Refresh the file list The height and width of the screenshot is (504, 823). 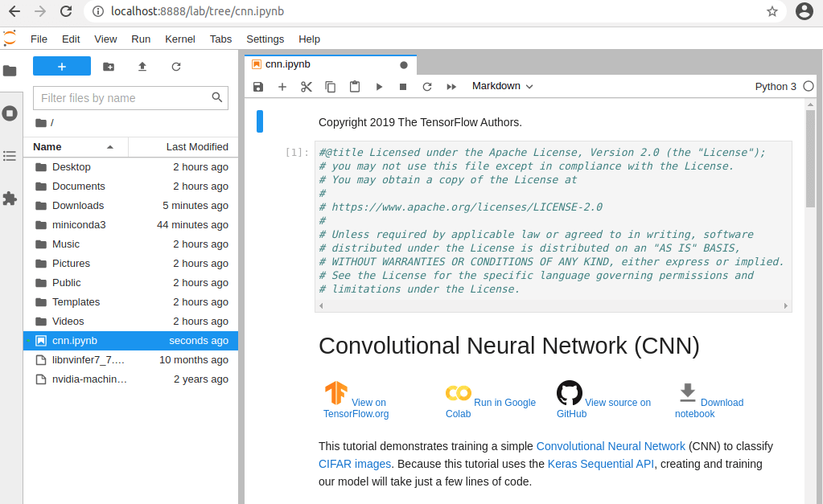coord(176,67)
